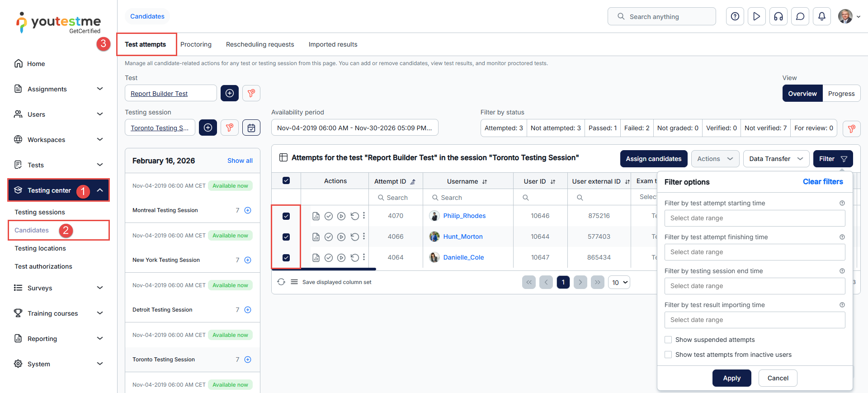Click the headset support icon
This screenshot has width=868, height=393.
pyautogui.click(x=778, y=17)
